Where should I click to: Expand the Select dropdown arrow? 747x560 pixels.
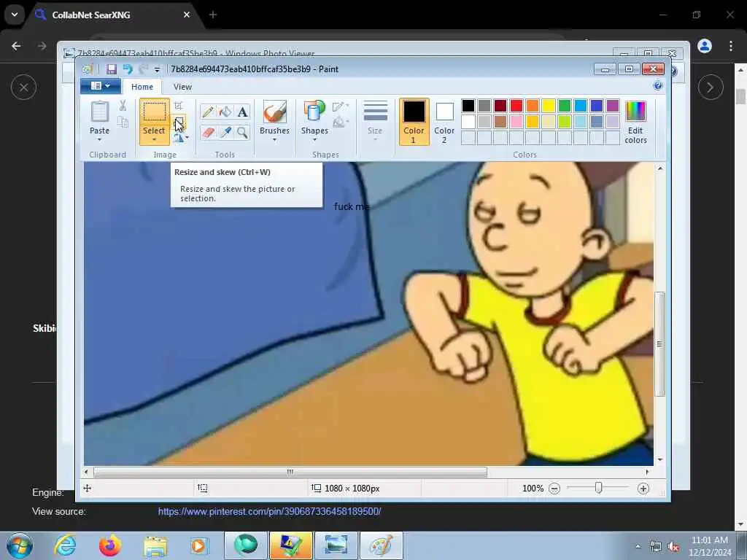click(155, 140)
